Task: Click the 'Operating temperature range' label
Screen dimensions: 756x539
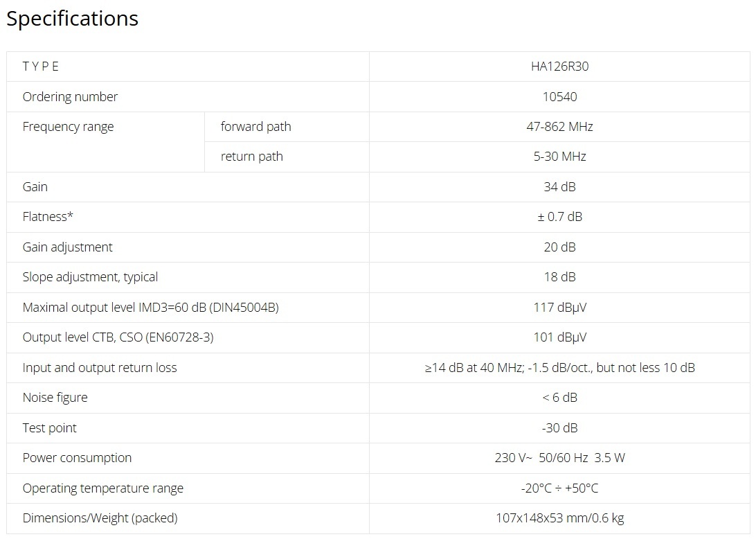Action: [102, 488]
